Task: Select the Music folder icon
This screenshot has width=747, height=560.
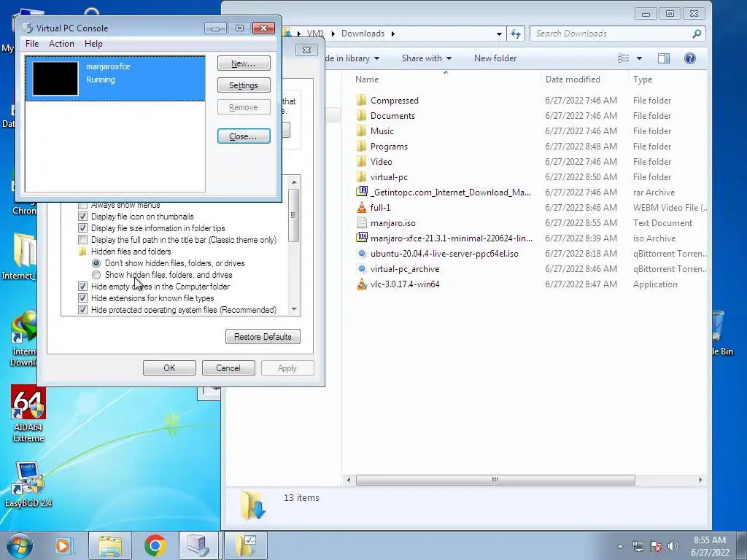Action: point(362,131)
